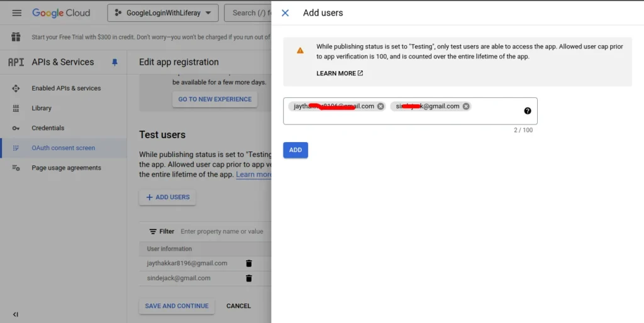Click the + ADD USERS button
Viewport: 644px width, 323px height.
[x=167, y=197]
